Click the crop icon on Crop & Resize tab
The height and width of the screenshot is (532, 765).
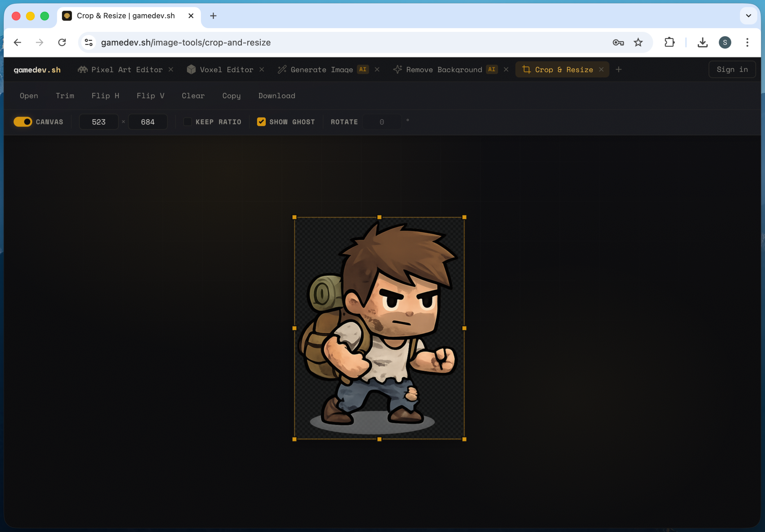527,69
